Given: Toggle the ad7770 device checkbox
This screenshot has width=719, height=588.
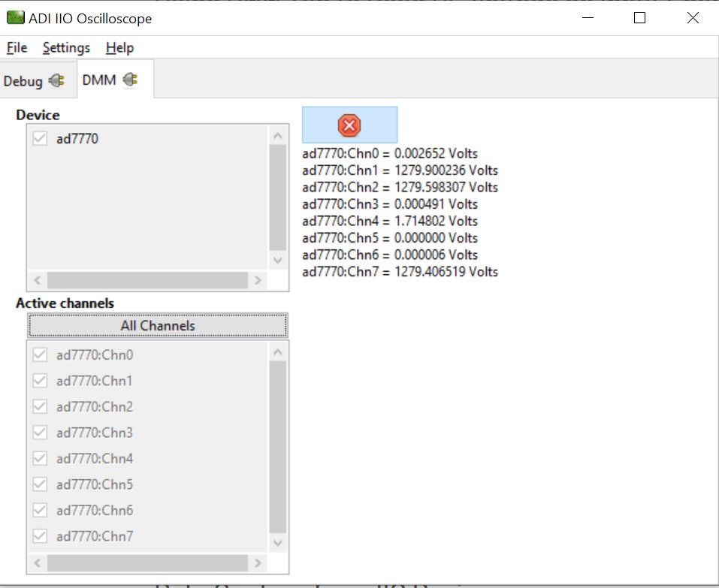Looking at the screenshot, I should [x=40, y=138].
